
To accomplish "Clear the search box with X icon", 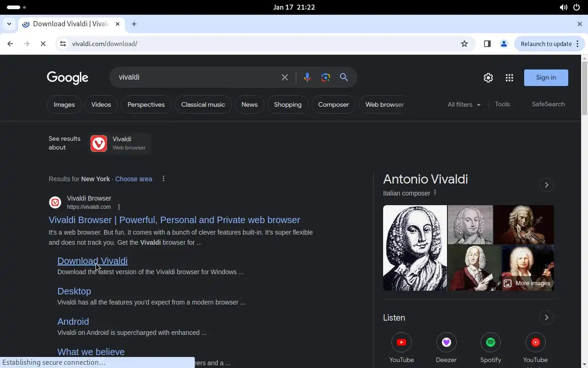I will coord(285,77).
